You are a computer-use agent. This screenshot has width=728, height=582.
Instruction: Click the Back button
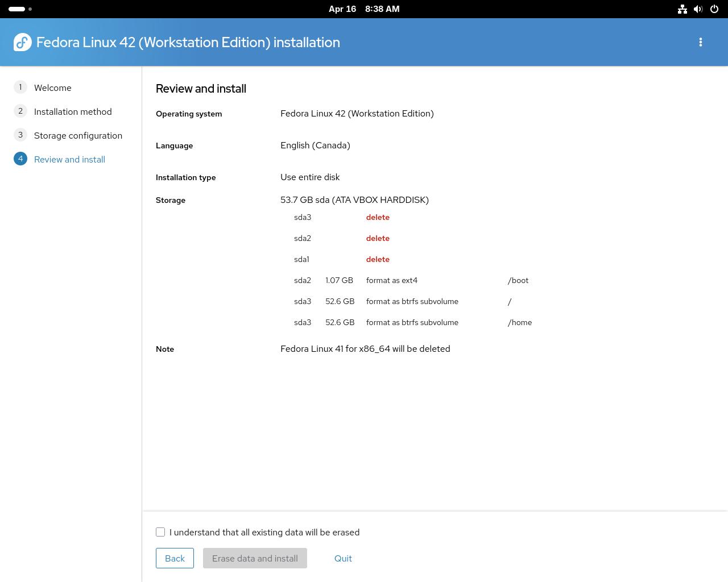tap(175, 558)
